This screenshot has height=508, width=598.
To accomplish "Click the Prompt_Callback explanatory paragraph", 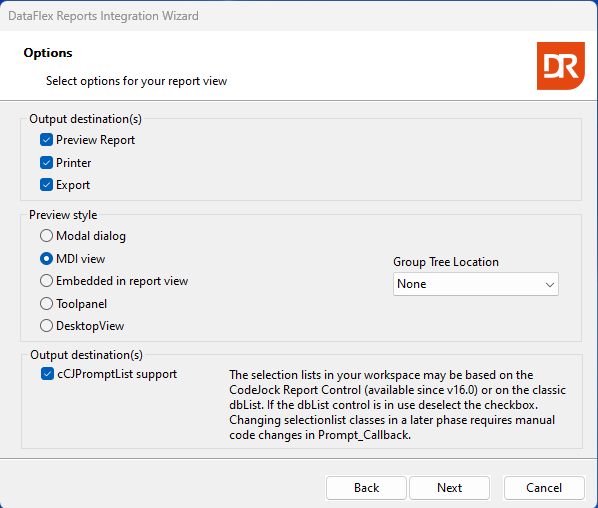I will tap(397, 405).
